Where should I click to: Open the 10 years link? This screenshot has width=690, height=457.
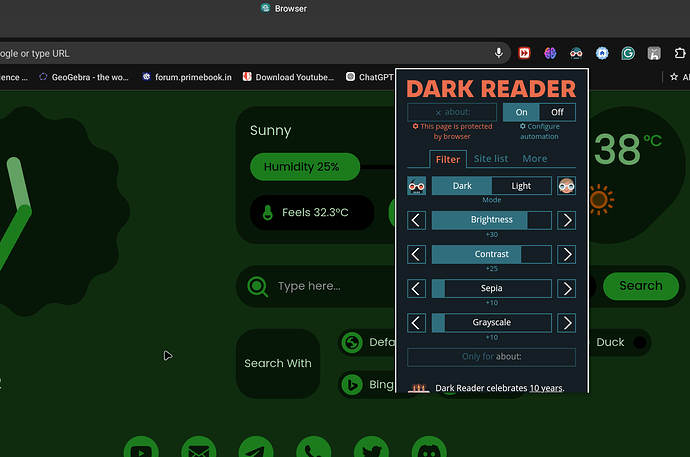click(x=546, y=388)
